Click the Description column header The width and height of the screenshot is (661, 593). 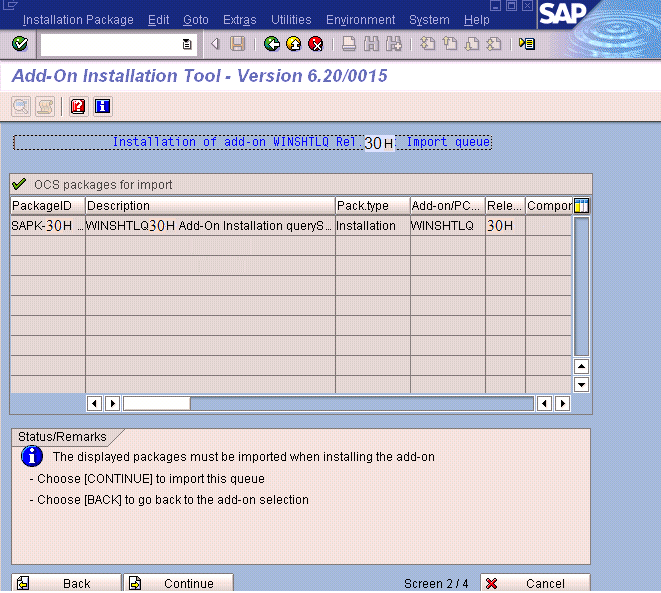click(x=210, y=206)
